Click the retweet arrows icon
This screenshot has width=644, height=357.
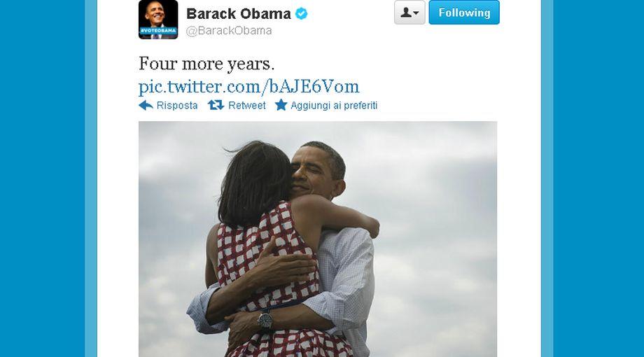(x=216, y=105)
